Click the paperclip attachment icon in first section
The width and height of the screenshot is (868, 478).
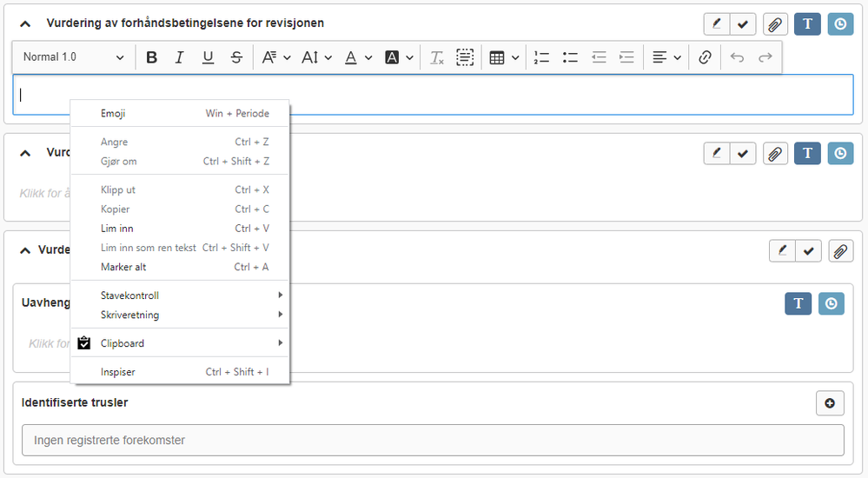(x=775, y=24)
